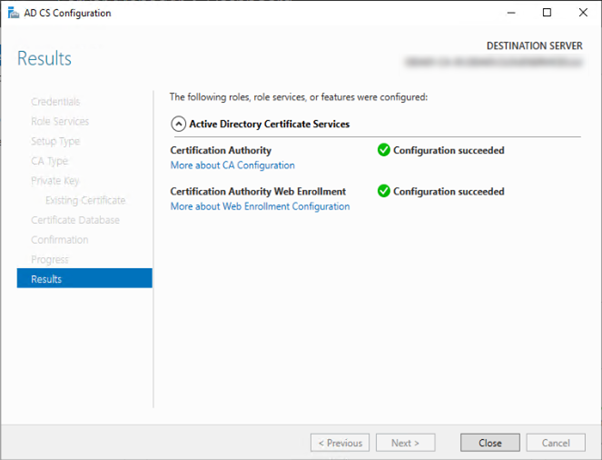602x460 pixels.
Task: Click the disabled Next button
Action: pos(405,442)
